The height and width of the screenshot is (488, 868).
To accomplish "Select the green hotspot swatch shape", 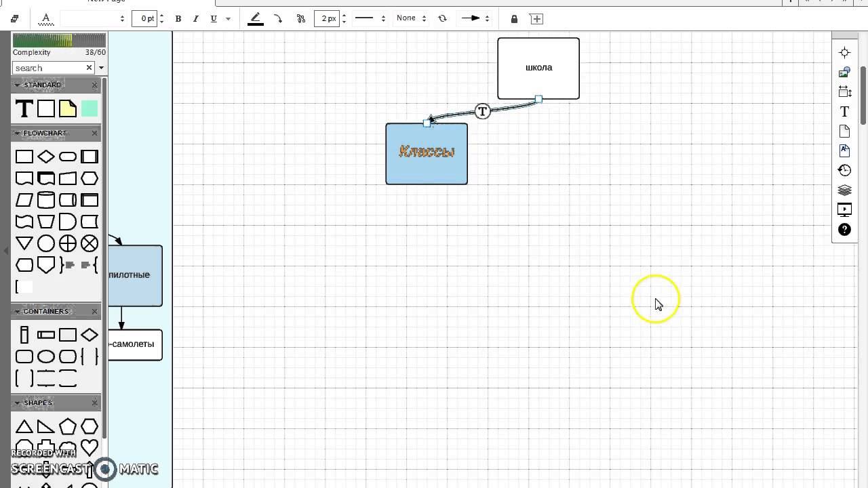I will pos(90,108).
